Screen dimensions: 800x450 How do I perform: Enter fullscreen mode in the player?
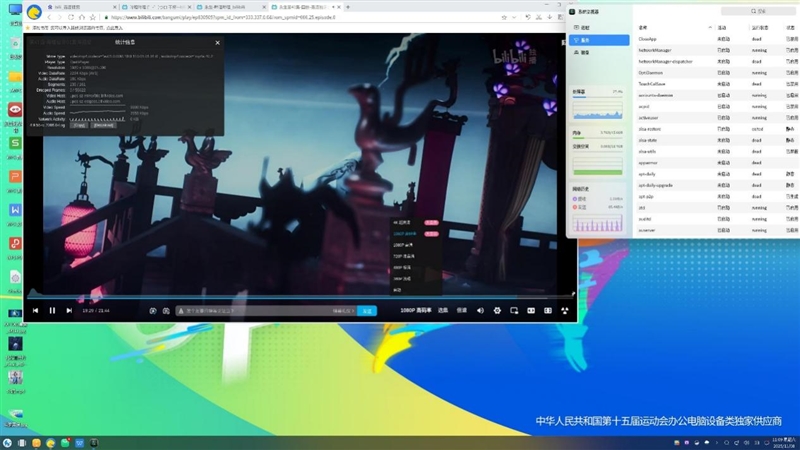click(565, 311)
